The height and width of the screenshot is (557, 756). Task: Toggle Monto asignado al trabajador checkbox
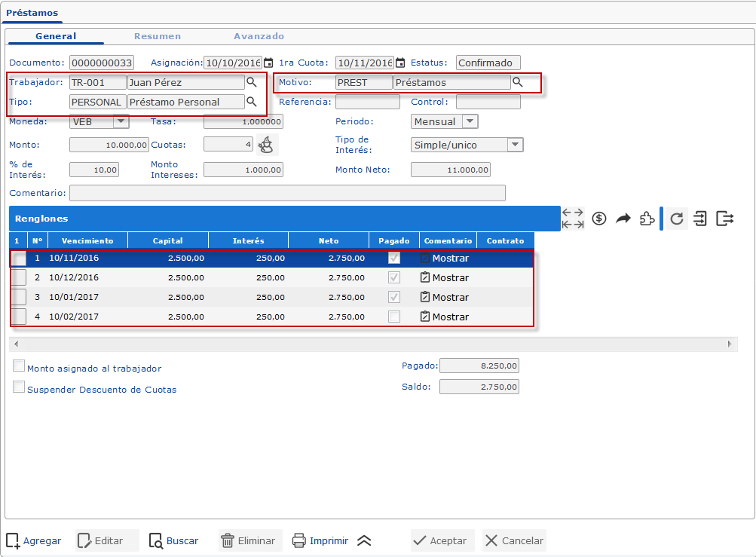[x=19, y=366]
